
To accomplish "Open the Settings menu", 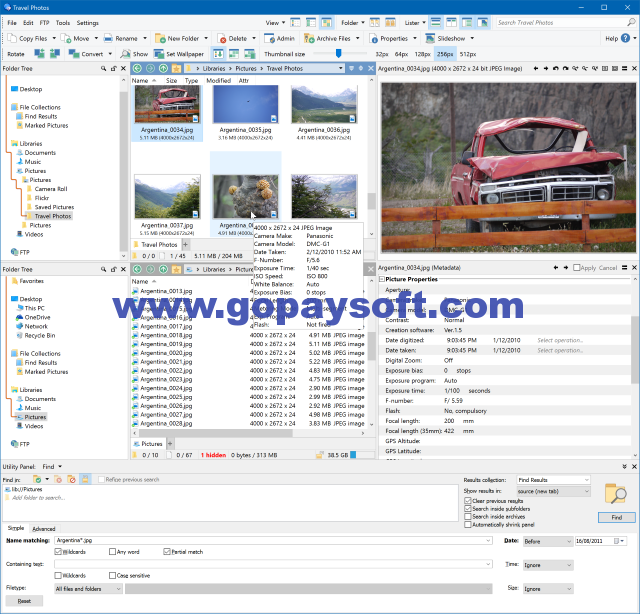I will tap(88, 23).
